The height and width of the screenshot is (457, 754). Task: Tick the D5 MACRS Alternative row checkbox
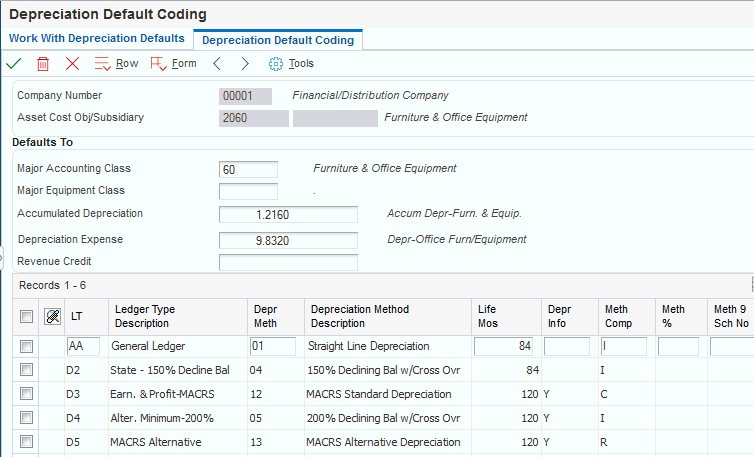point(27,442)
